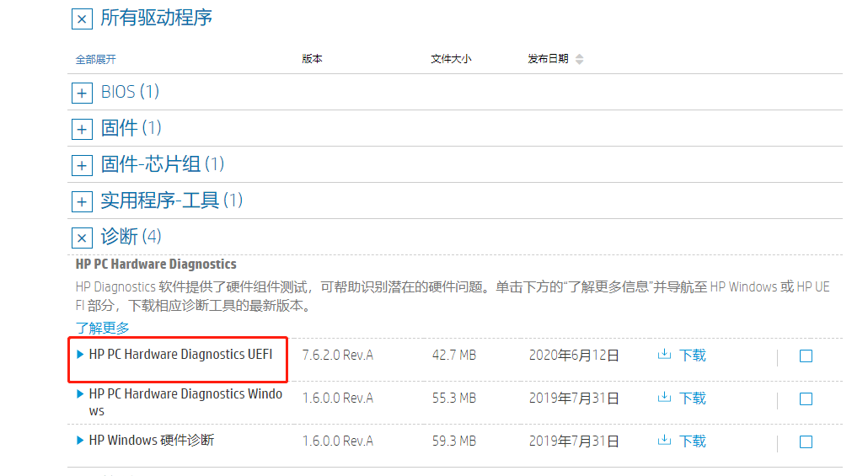Click file size 55.3 MB
Image resolution: width=868 pixels, height=476 pixels.
click(454, 398)
